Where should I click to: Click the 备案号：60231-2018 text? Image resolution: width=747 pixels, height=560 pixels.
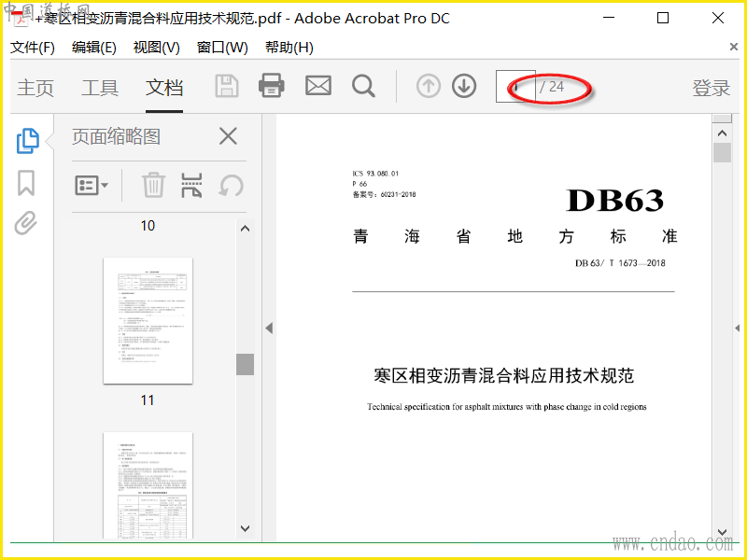pyautogui.click(x=384, y=194)
